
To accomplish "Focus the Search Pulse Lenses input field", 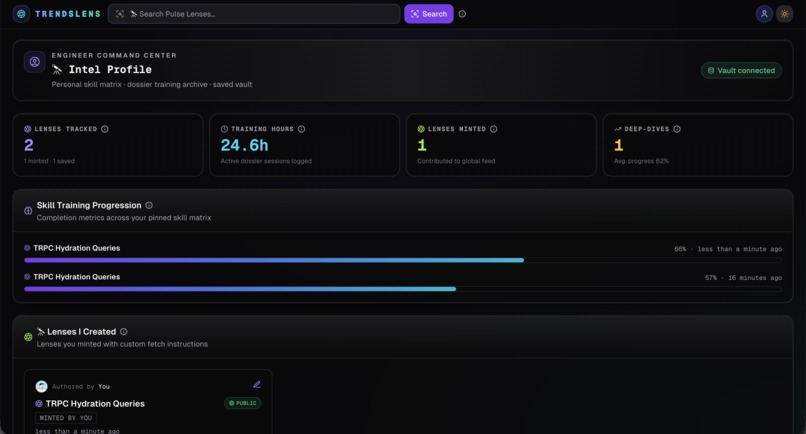I will tap(254, 14).
